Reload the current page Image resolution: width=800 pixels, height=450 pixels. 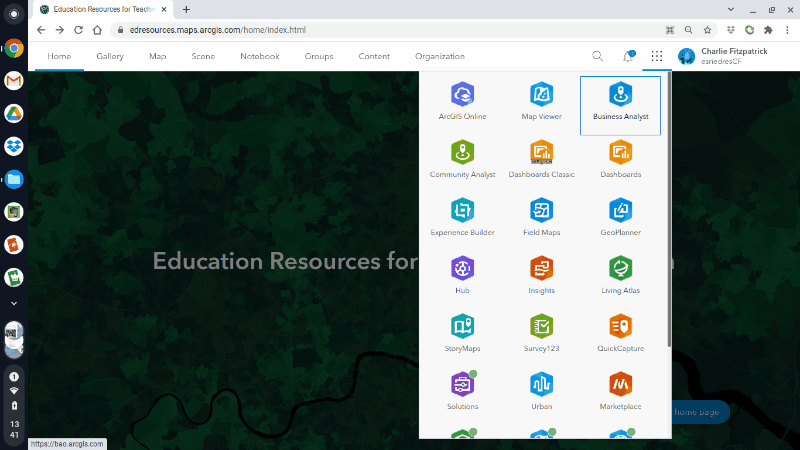[79, 30]
